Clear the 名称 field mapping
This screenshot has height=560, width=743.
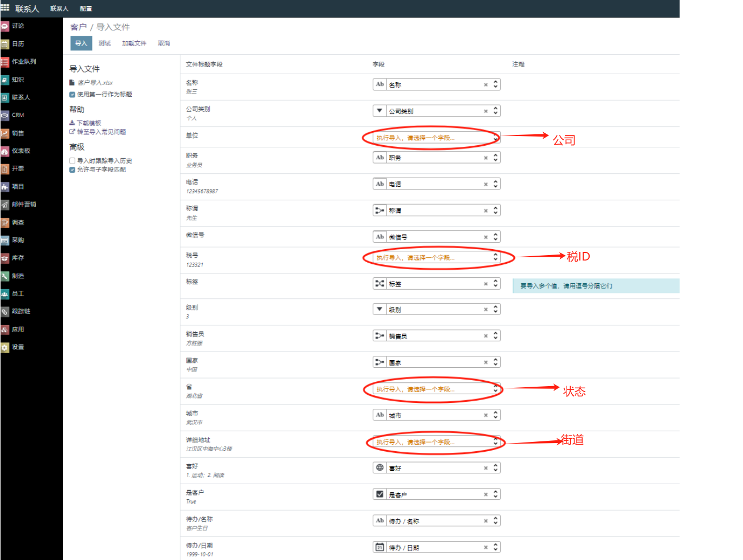coord(486,85)
